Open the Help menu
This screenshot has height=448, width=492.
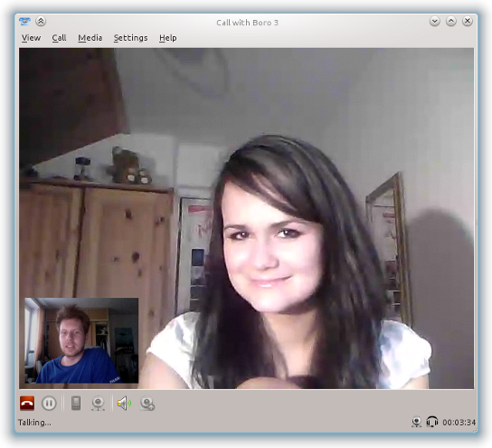[x=167, y=38]
